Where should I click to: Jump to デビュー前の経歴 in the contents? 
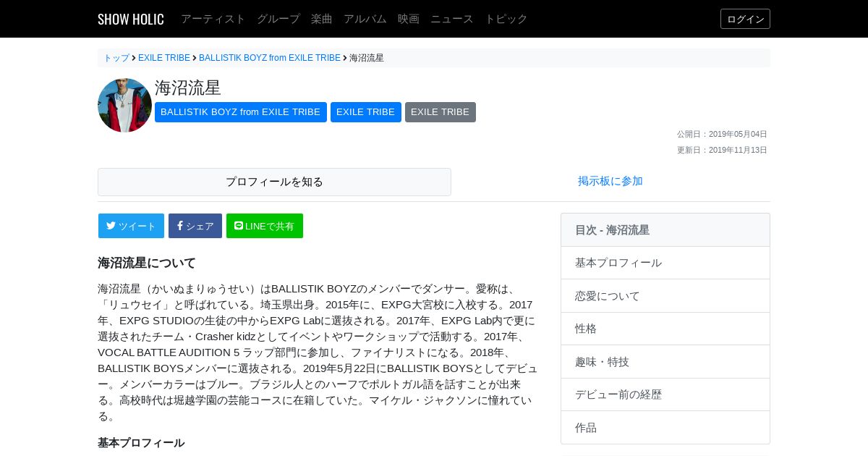tap(665, 394)
